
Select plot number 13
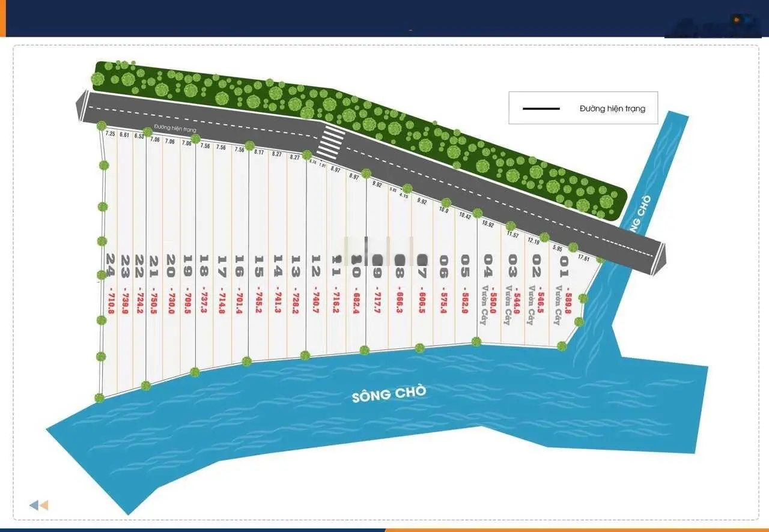(296, 265)
